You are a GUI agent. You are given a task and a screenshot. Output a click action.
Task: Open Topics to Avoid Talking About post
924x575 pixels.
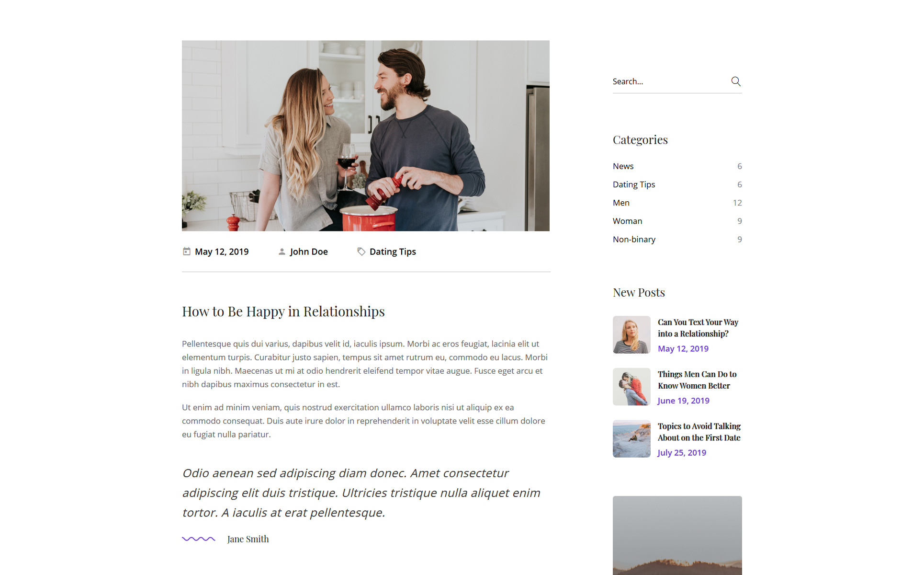coord(699,432)
